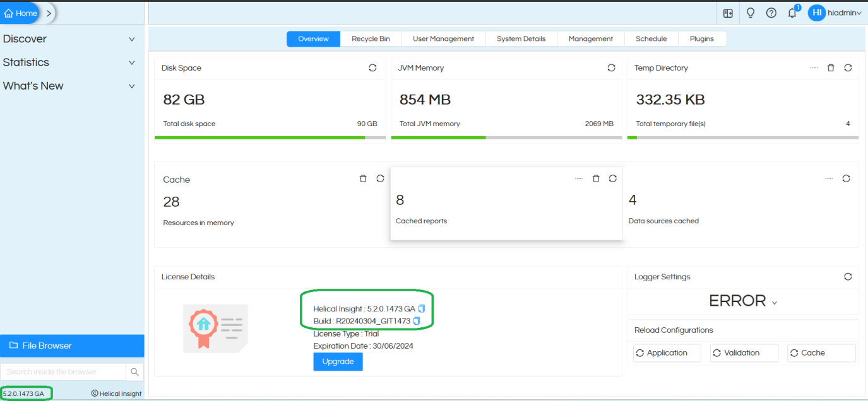Refresh the Disk Space card

tap(372, 68)
